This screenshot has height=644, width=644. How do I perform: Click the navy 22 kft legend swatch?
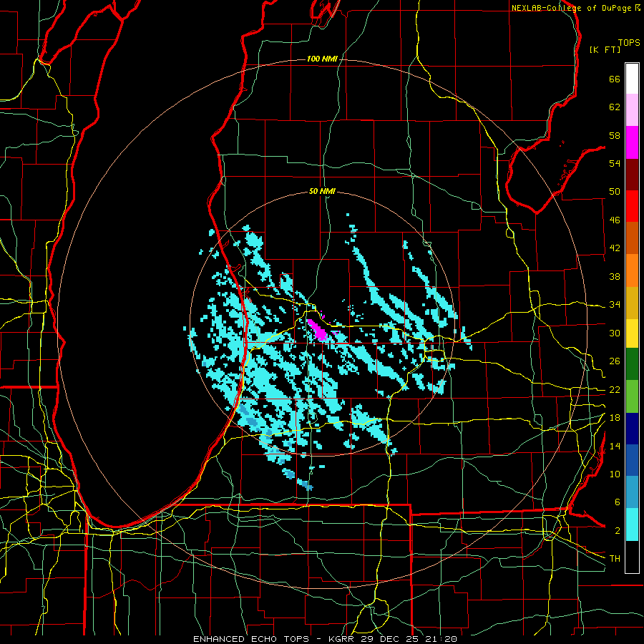(632, 429)
